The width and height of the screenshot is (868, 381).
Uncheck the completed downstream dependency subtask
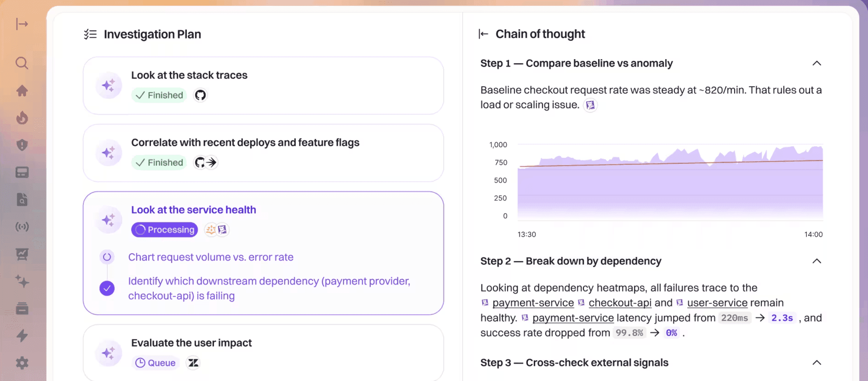tap(107, 288)
